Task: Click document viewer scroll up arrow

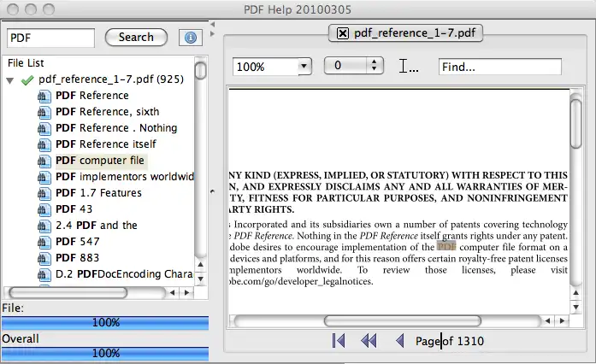Action: point(576,292)
